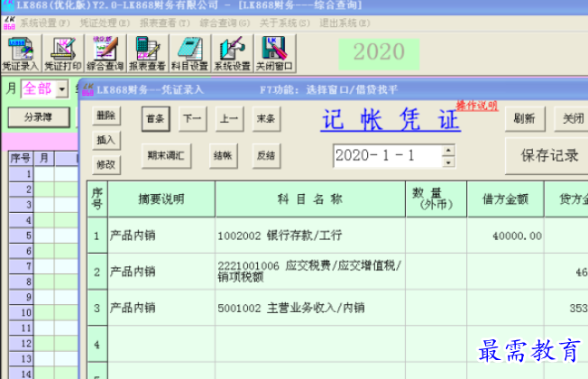The image size is (588, 379).
Task: Click the 科目名称 column header
Action: 310,199
